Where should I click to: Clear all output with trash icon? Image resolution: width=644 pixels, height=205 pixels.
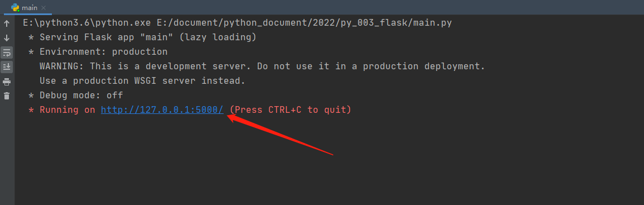click(7, 96)
